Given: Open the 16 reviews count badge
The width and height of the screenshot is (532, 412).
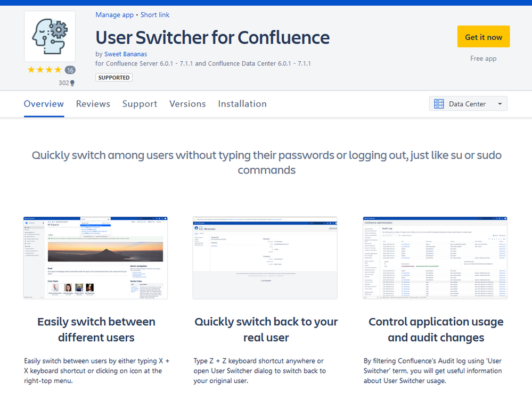Looking at the screenshot, I should point(70,70).
